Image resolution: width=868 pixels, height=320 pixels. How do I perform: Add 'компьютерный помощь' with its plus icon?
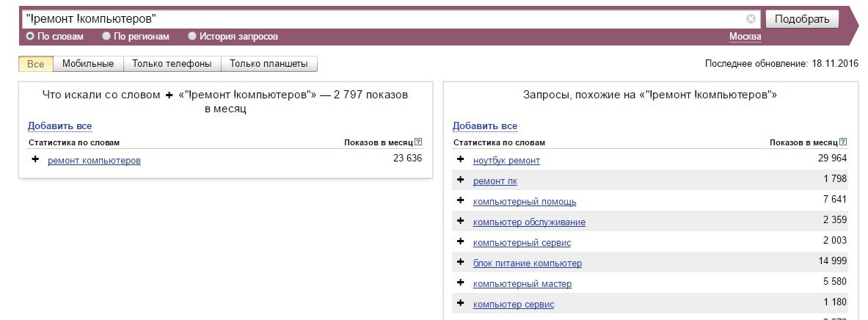tap(460, 200)
